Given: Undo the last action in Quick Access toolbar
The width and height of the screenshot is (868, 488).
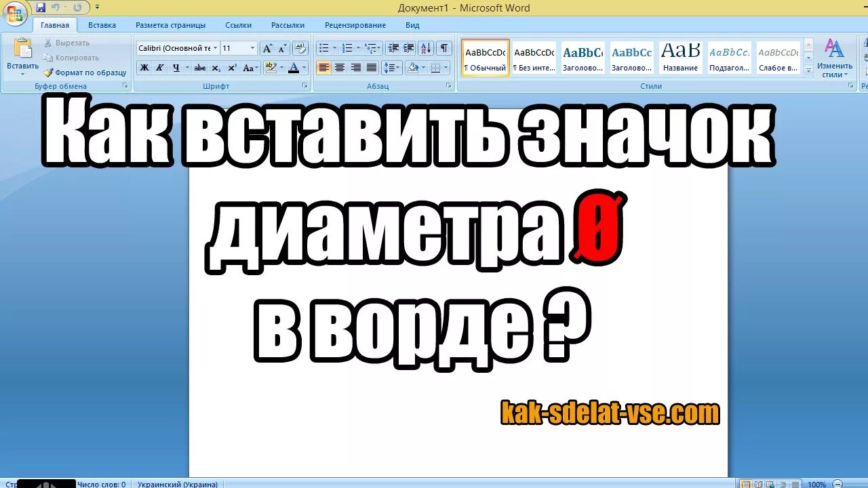Looking at the screenshot, I should [x=56, y=7].
